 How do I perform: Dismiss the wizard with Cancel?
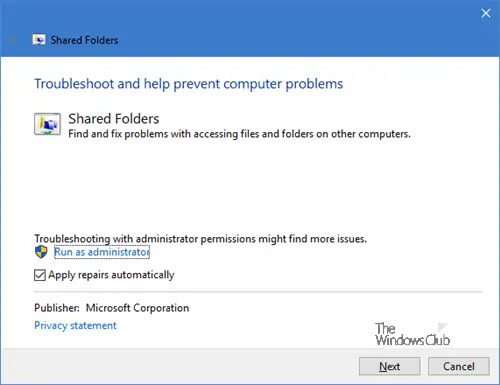(x=459, y=366)
